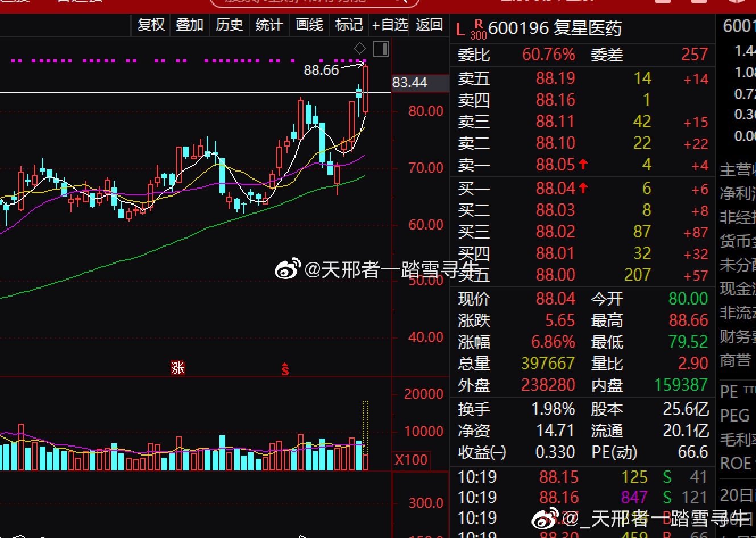Screen dimensions: 756x538
Task: Toggle the side panel layout icon
Action: [380, 49]
